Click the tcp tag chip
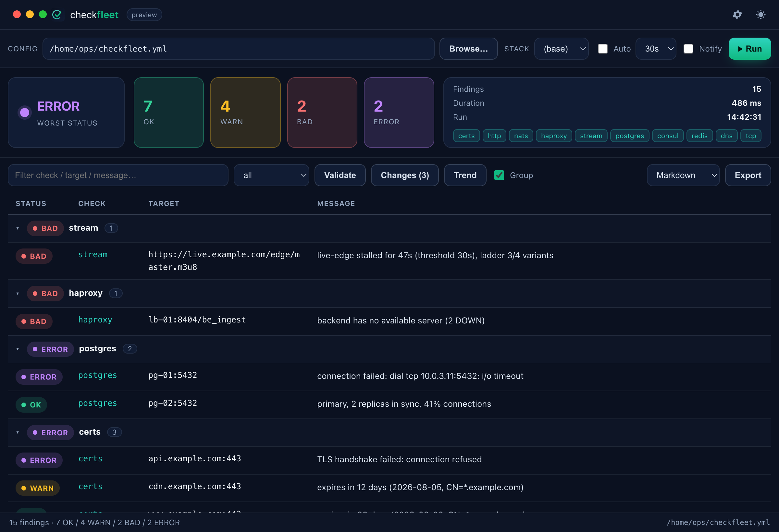779x532 pixels. (x=751, y=136)
